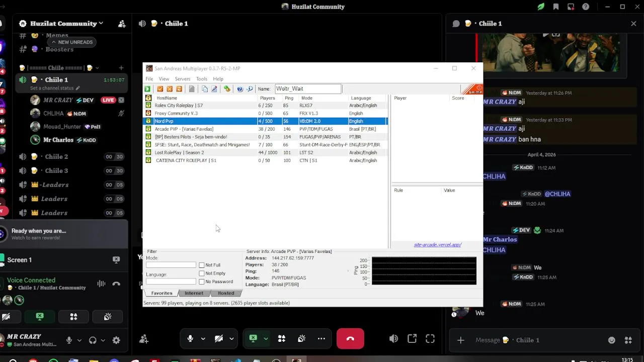Open microphone options arrow in call bar
The image size is (644, 362).
click(203, 339)
